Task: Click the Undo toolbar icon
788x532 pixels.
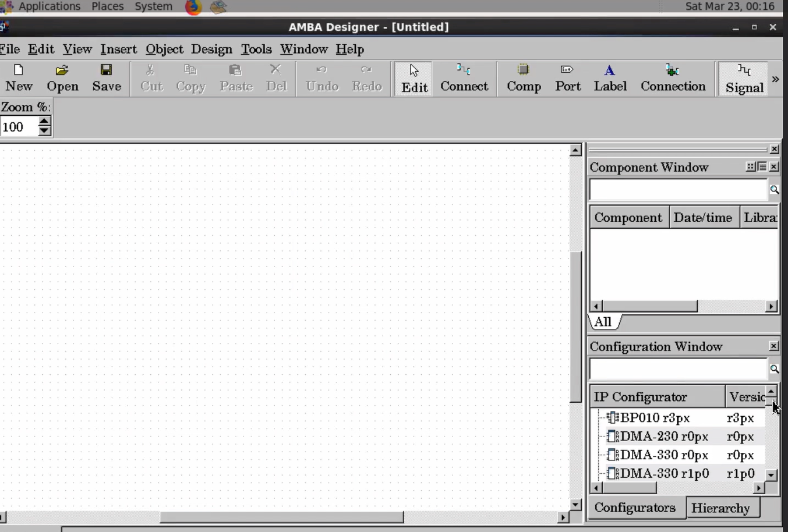Action: click(322, 79)
